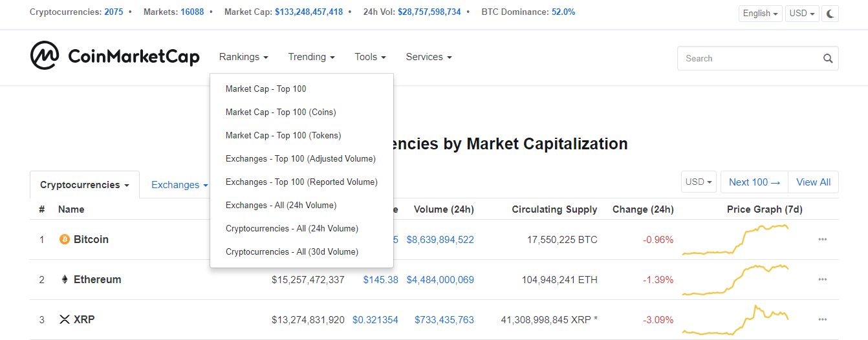Sort by Change (24h) column header

point(643,209)
